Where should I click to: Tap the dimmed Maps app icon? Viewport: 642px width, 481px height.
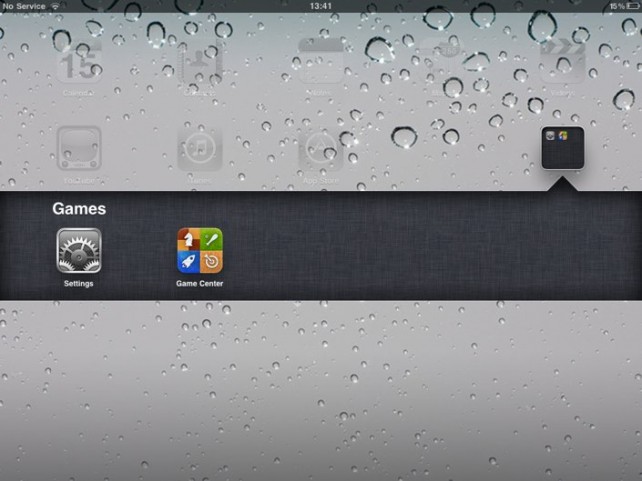click(x=441, y=61)
